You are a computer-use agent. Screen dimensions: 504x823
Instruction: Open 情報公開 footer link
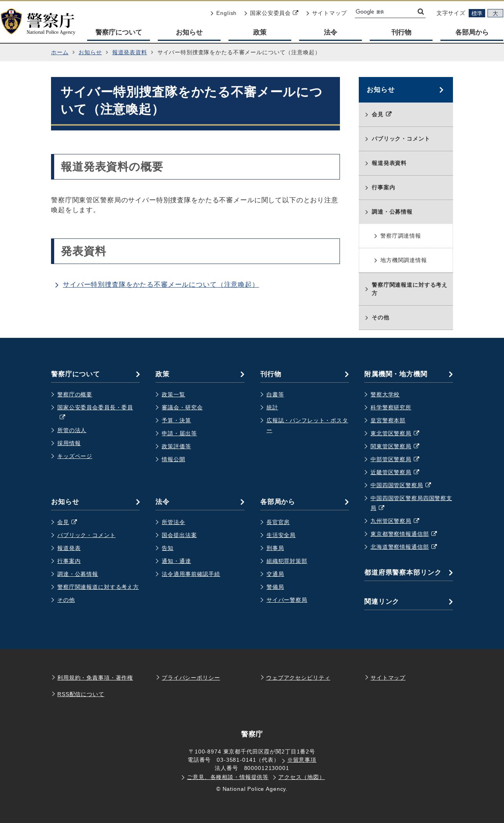(x=173, y=460)
